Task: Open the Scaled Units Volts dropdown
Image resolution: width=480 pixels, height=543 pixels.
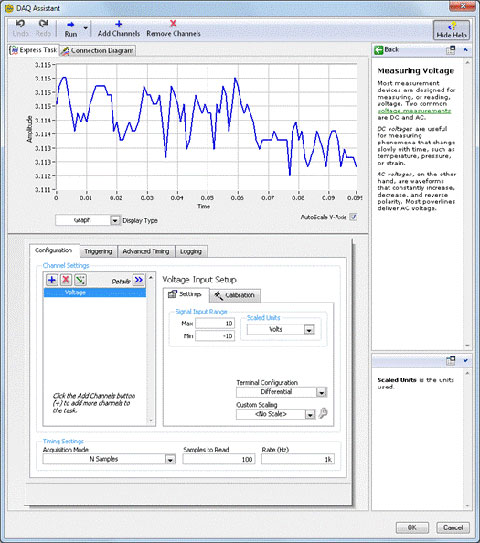Action: coord(309,330)
